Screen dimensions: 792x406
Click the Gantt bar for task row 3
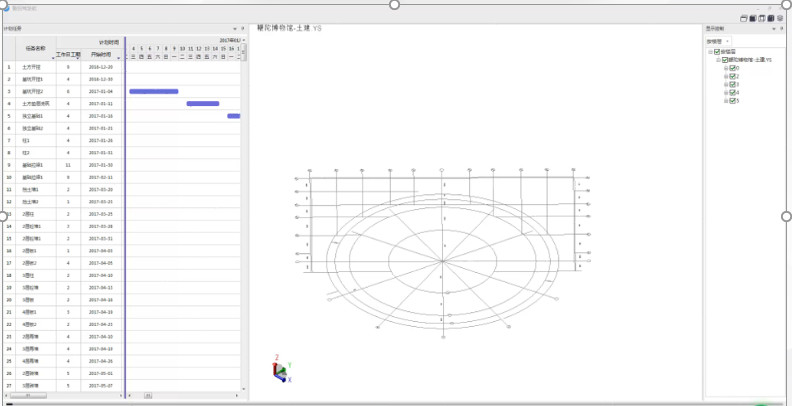pos(153,91)
